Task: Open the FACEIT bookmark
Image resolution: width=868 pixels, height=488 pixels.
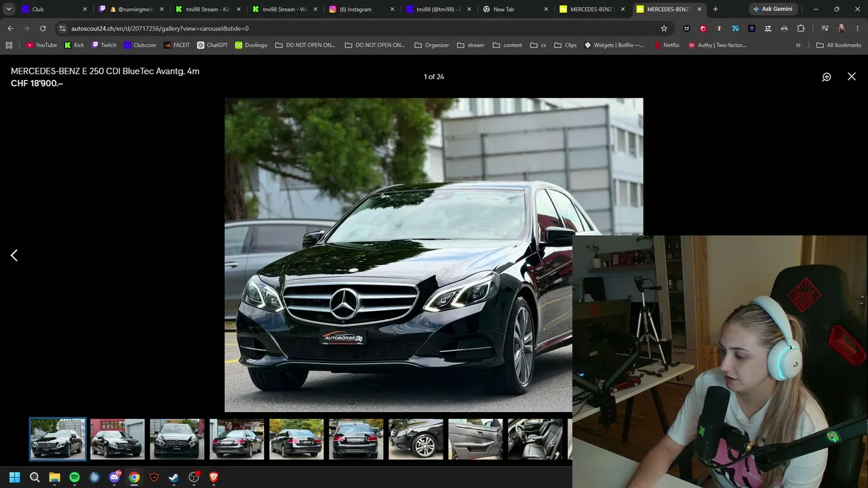Action: 176,45
